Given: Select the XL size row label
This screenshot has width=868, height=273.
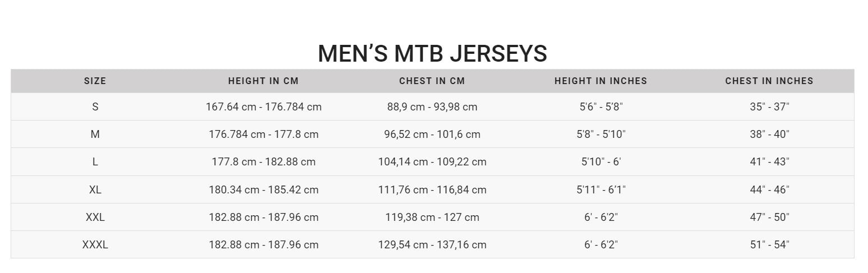Looking at the screenshot, I should pos(95,190).
